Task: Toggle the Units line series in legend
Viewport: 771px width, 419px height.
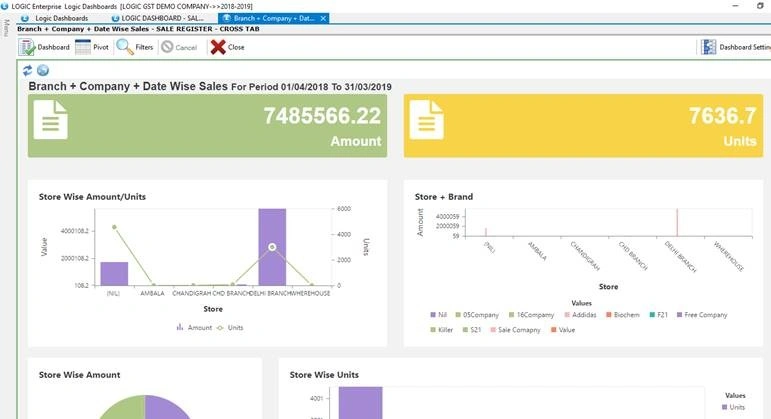Action: click(x=229, y=327)
